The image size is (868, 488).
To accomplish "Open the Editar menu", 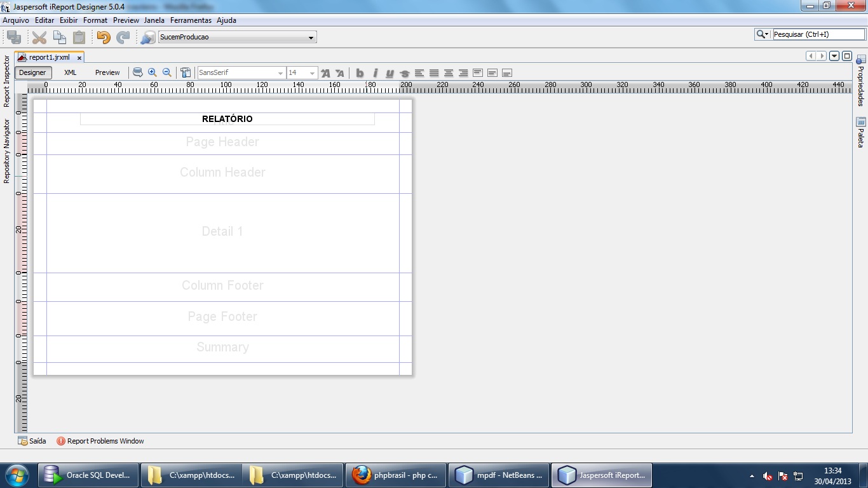I will tap(44, 20).
